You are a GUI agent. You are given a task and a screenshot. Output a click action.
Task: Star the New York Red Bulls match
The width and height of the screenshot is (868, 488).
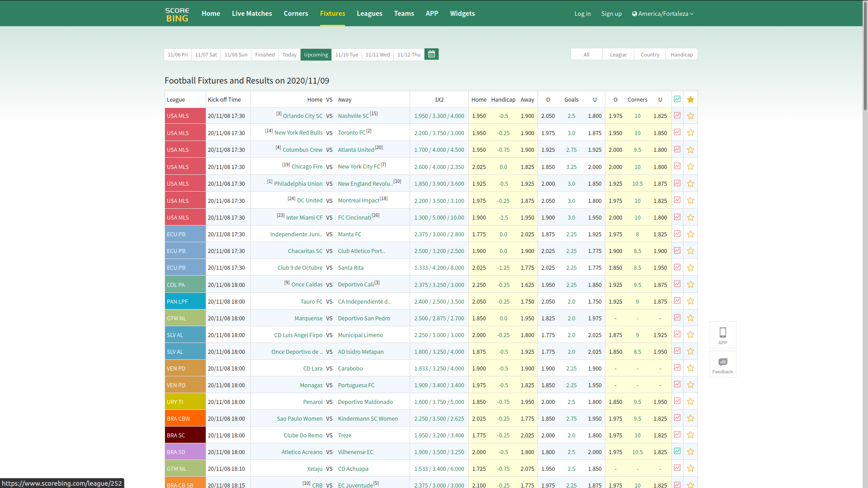[x=690, y=132]
